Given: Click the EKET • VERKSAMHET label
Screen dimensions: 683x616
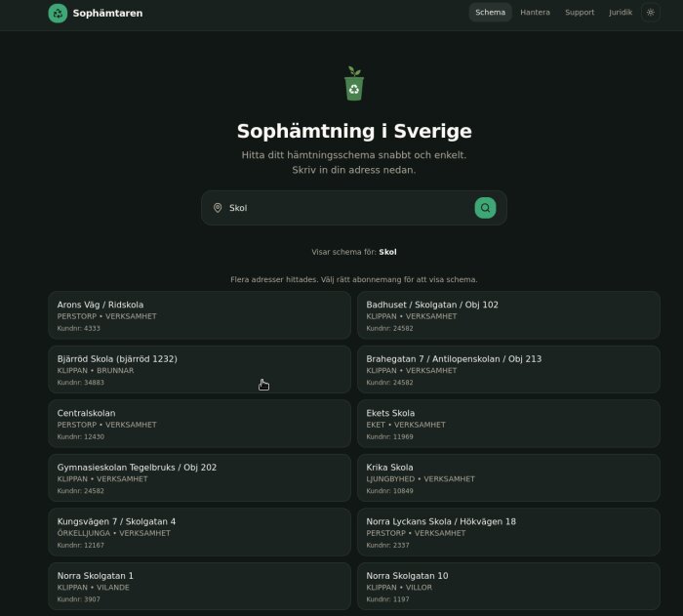Looking at the screenshot, I should [x=406, y=425].
